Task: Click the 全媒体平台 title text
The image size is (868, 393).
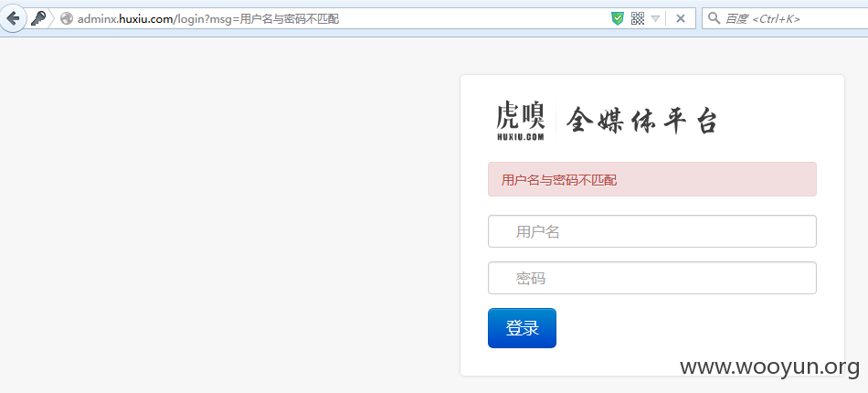Action: point(642,121)
